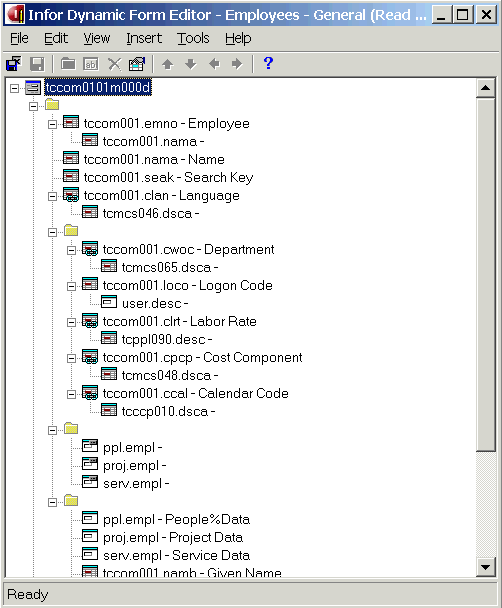Select tccom001.seak - Search Key text
Screen dimensions: 502x608
click(x=168, y=178)
